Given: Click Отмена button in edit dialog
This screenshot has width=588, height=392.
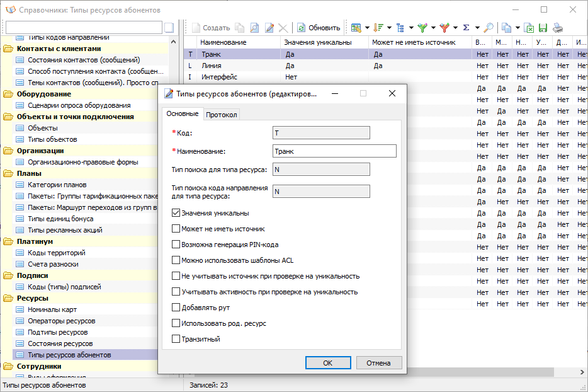Looking at the screenshot, I should click(378, 363).
